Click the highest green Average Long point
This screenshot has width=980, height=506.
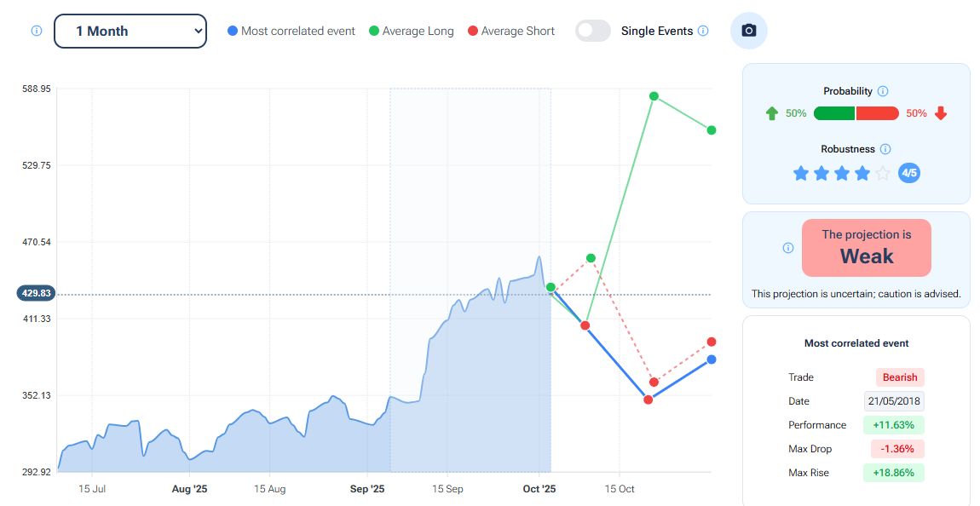click(x=654, y=96)
